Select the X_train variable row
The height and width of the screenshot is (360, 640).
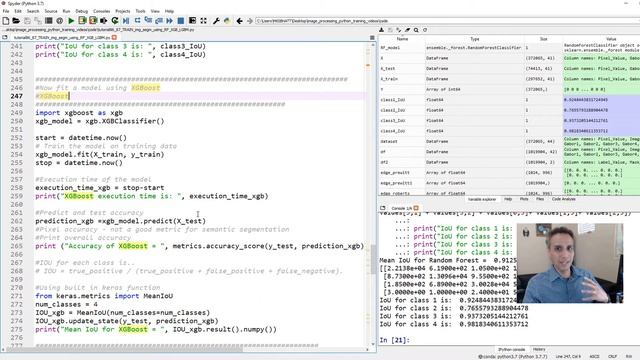point(509,79)
